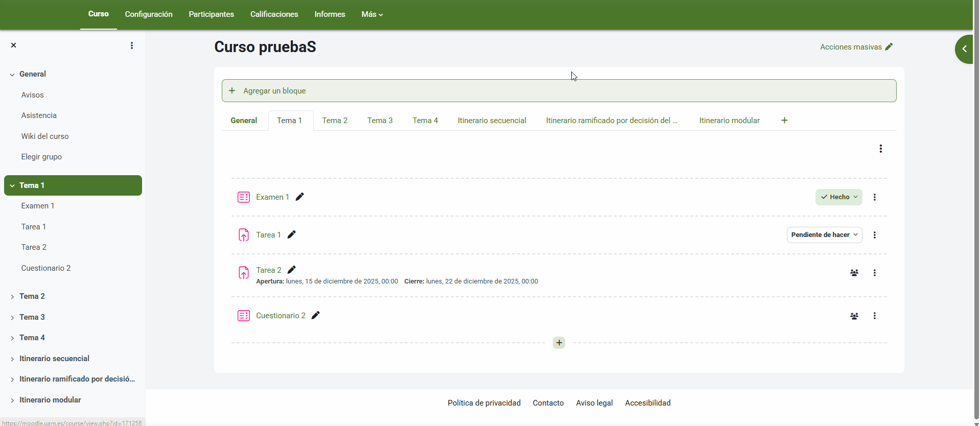980x426 pixels.
Task: Click the page vertical scrollbar
Action: pyautogui.click(x=976, y=209)
